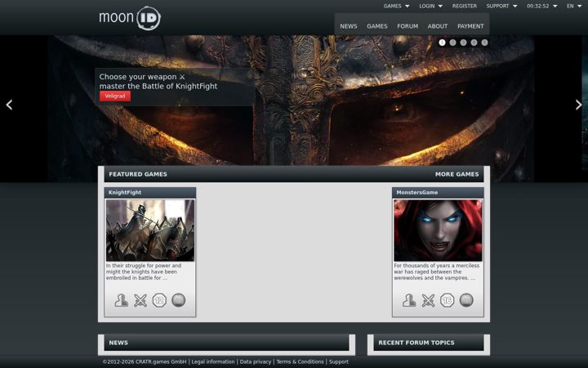588x368 pixels.
Task: Open the ABOUT page
Action: click(x=438, y=26)
